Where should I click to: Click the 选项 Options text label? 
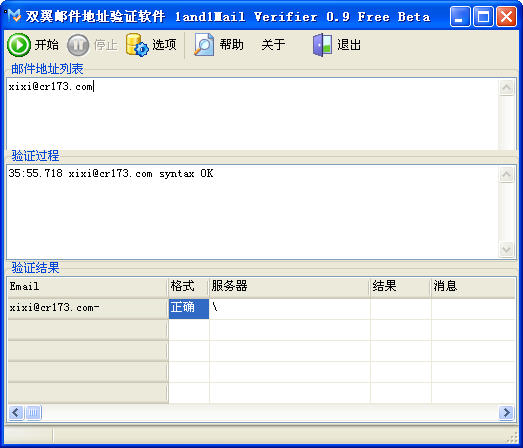click(x=164, y=45)
